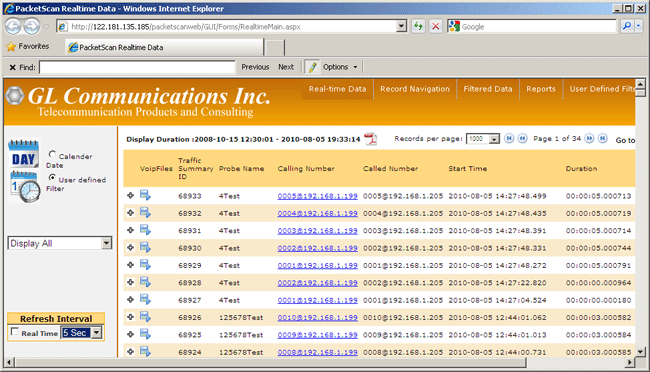Open VoipFiles save icon for record 68927
650x372 pixels.
pos(145,299)
